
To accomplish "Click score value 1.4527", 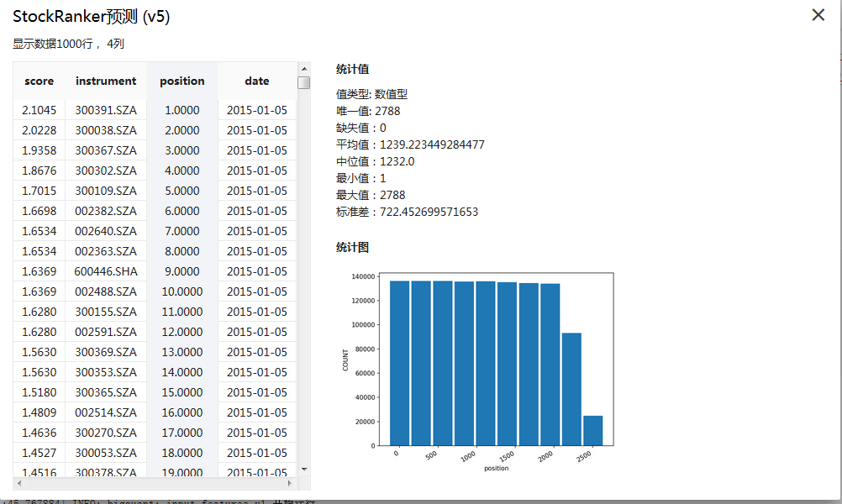I will click(x=39, y=453).
